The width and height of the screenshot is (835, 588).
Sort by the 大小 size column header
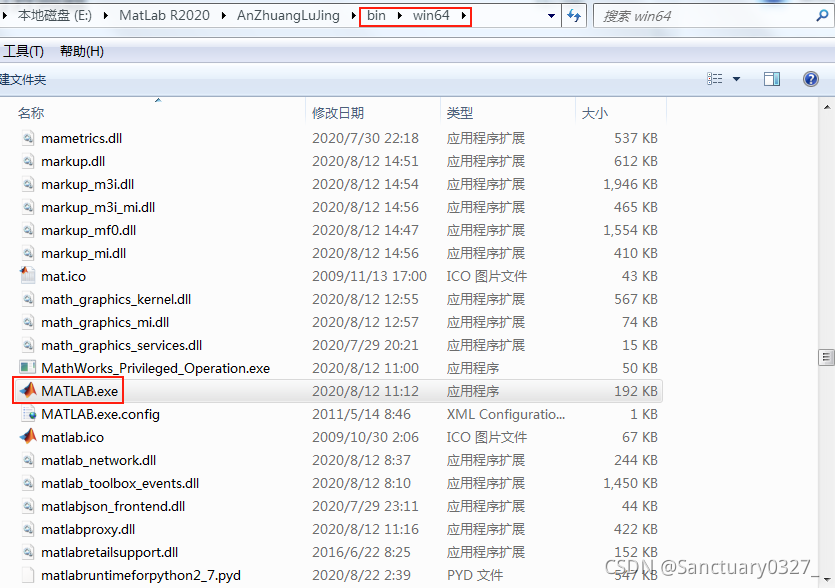click(595, 113)
